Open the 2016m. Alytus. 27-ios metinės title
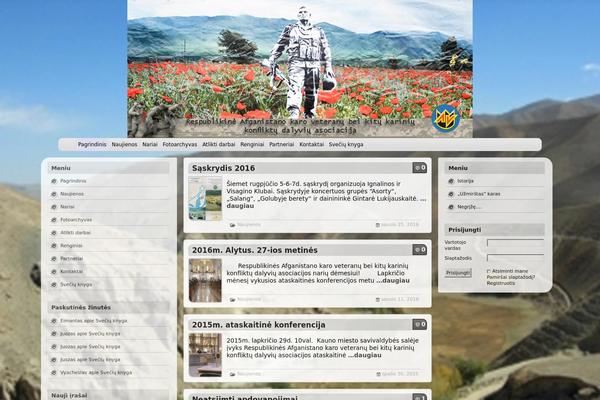Screen dimensions: 600x400 click(255, 250)
